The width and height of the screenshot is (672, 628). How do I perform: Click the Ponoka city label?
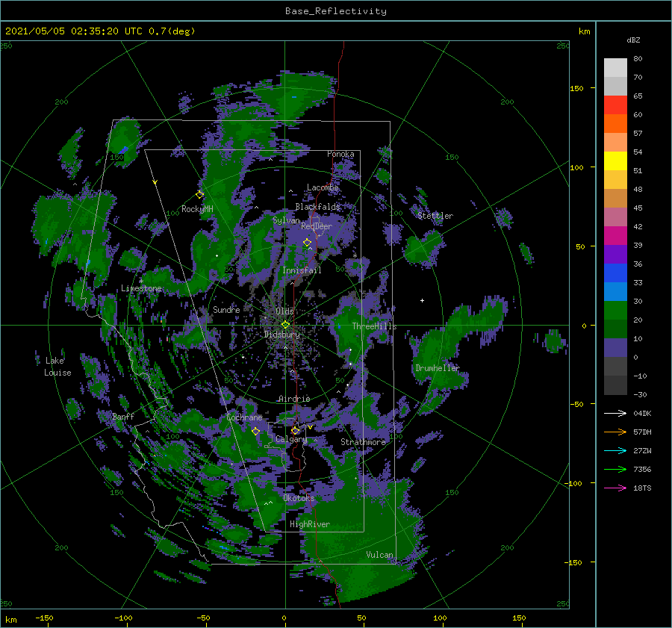click(340, 154)
